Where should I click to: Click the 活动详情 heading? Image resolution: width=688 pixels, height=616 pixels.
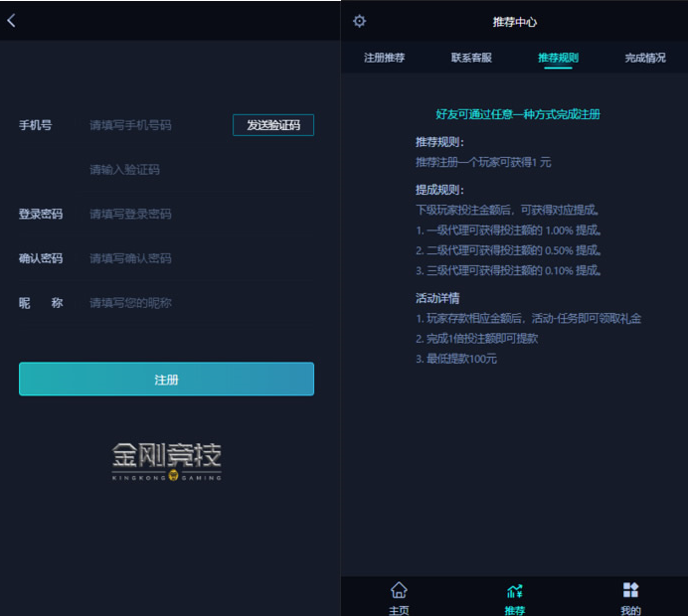437,299
